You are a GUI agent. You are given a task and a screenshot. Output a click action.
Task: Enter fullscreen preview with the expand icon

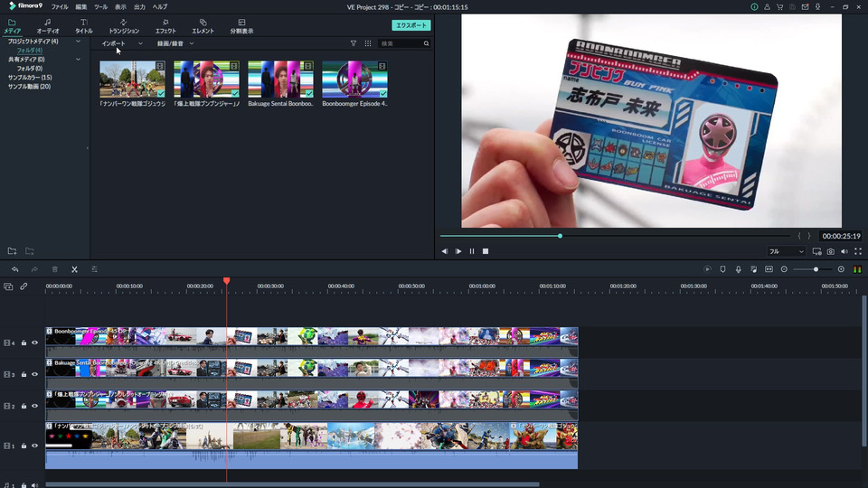[858, 252]
